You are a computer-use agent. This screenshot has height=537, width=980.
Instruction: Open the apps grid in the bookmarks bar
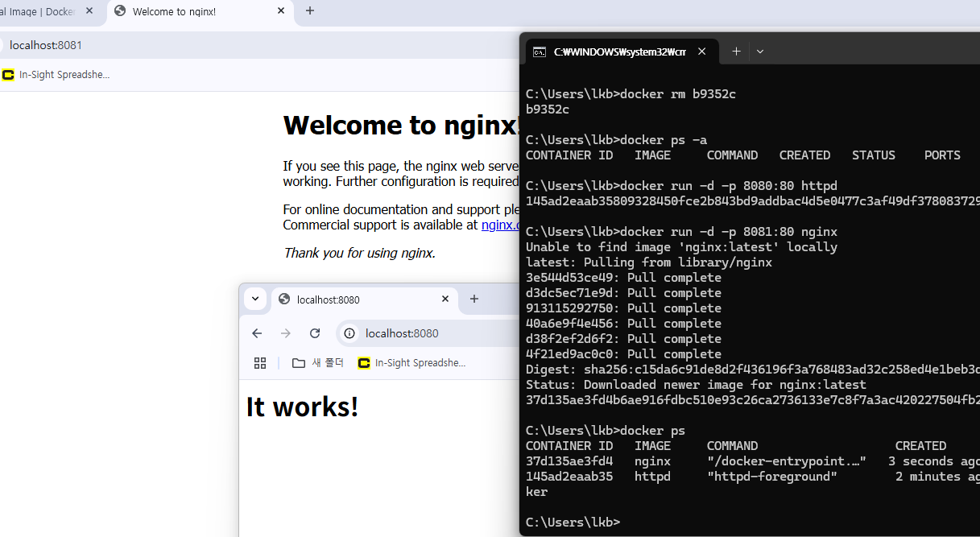tap(260, 363)
